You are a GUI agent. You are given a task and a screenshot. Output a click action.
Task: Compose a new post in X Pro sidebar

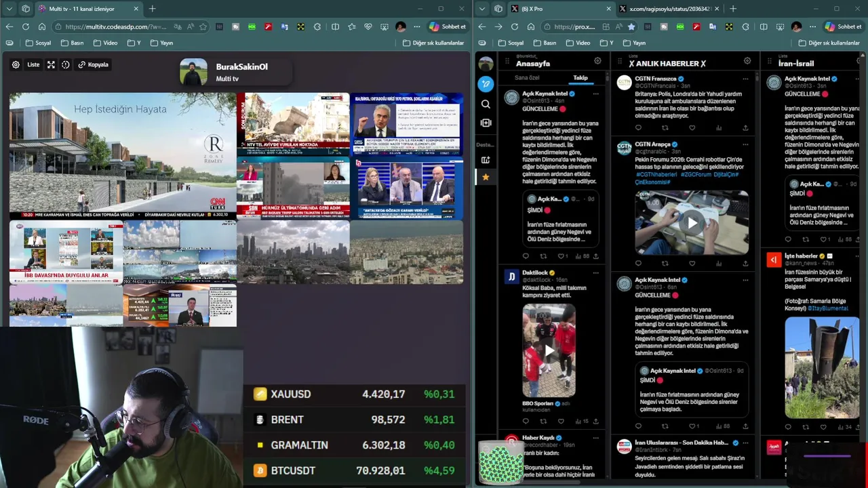pos(486,84)
